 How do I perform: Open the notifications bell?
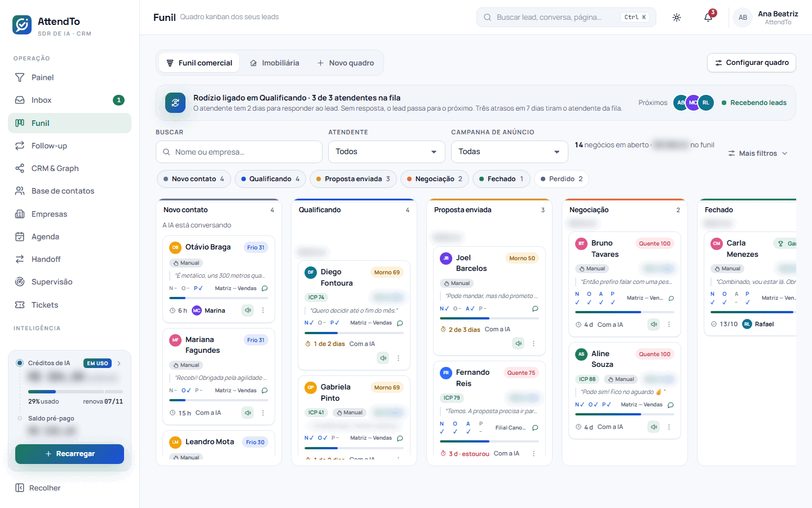[708, 17]
